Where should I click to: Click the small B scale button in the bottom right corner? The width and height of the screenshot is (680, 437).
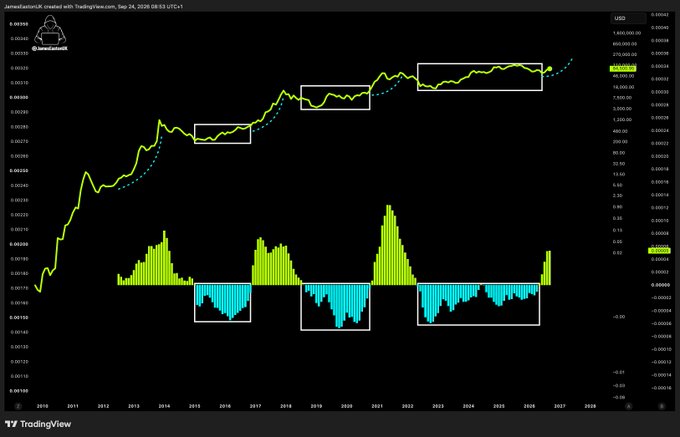point(661,406)
